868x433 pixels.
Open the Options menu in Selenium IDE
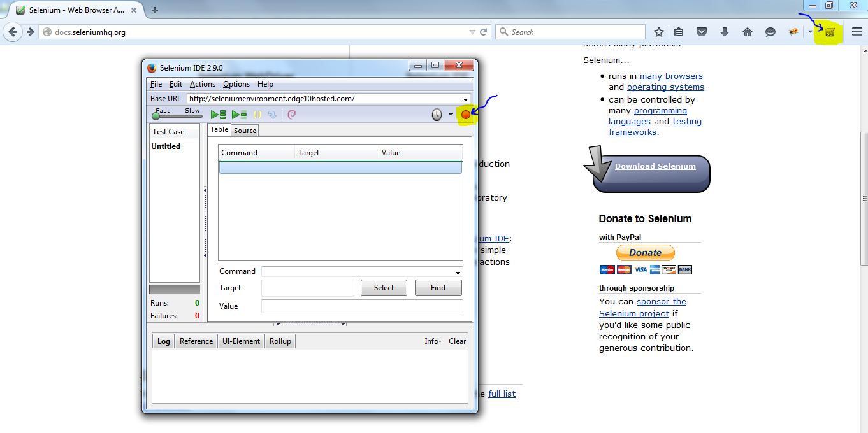point(236,84)
